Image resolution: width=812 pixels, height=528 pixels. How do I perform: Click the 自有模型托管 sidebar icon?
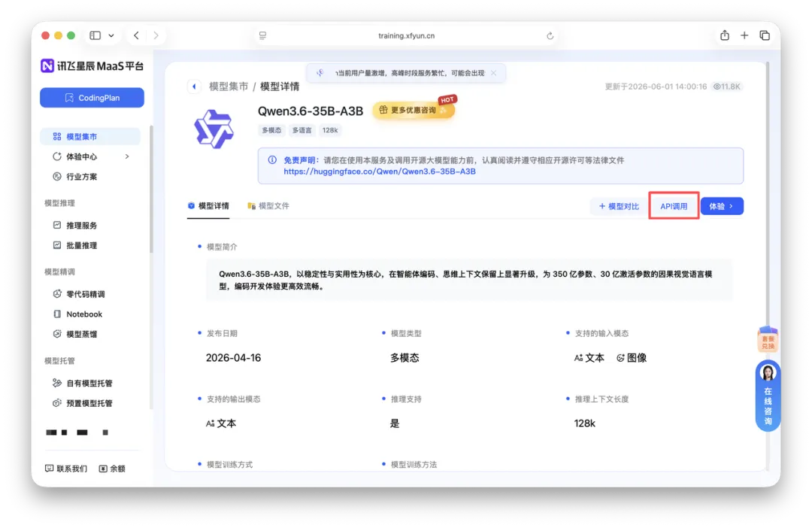(57, 383)
